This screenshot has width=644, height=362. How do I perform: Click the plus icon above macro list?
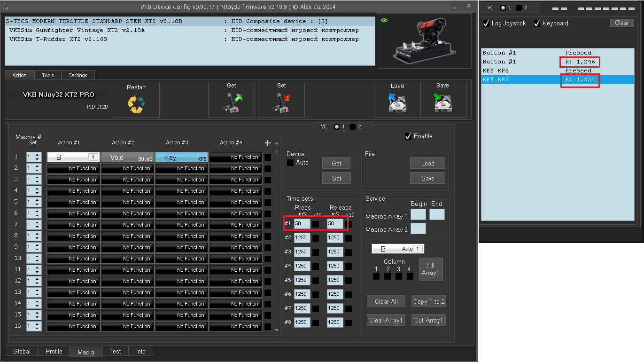point(268,143)
